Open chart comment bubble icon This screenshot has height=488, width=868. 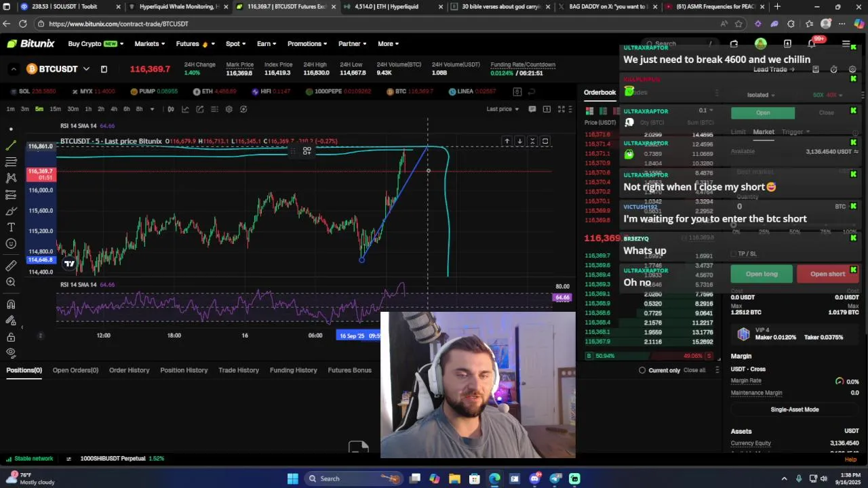click(532, 109)
